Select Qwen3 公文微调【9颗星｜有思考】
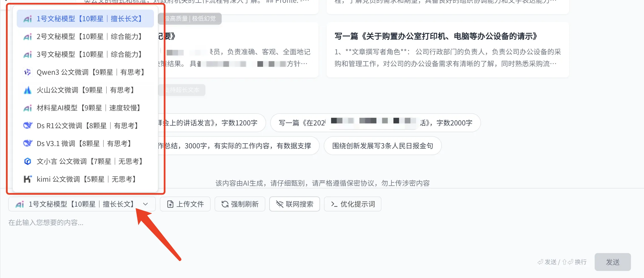 (85, 72)
